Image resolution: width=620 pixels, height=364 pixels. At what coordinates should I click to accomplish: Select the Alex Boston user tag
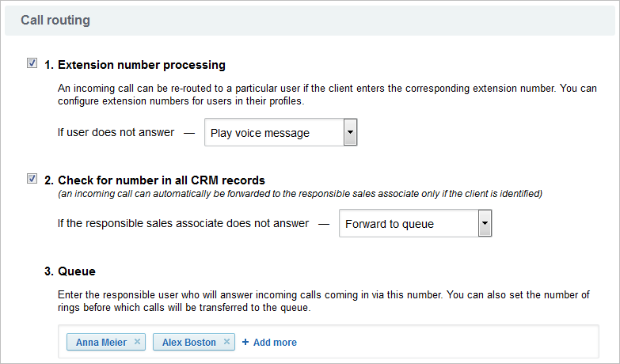pyautogui.click(x=188, y=342)
